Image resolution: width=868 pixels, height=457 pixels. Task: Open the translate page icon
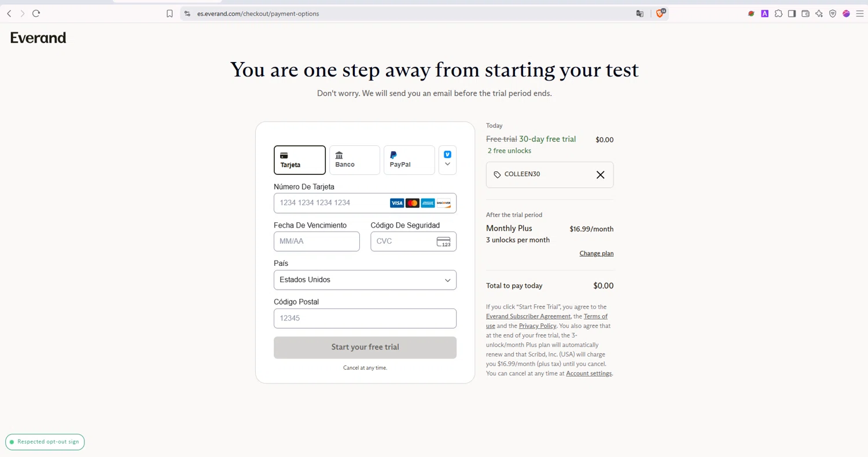click(x=640, y=13)
